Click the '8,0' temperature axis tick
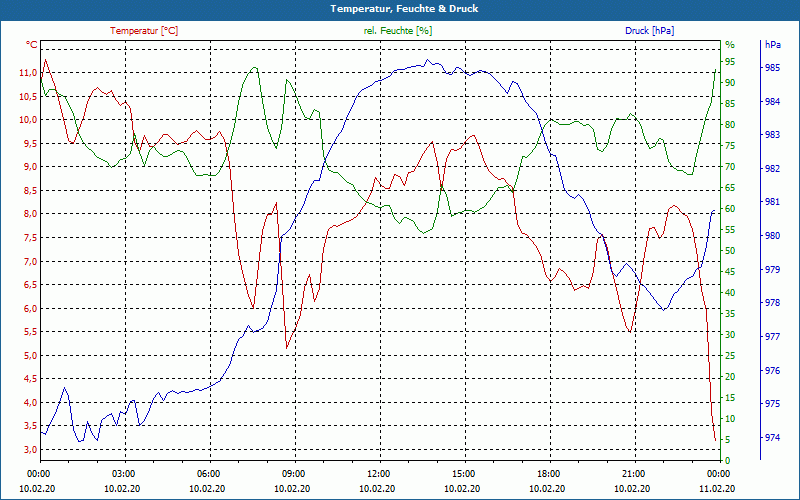This screenshot has height=500, width=800. pos(30,214)
